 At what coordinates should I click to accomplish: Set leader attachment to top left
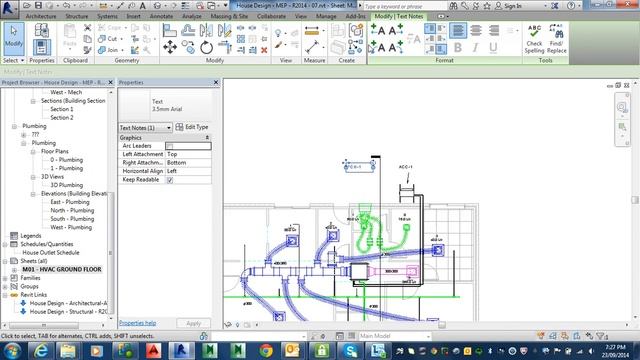(430, 28)
